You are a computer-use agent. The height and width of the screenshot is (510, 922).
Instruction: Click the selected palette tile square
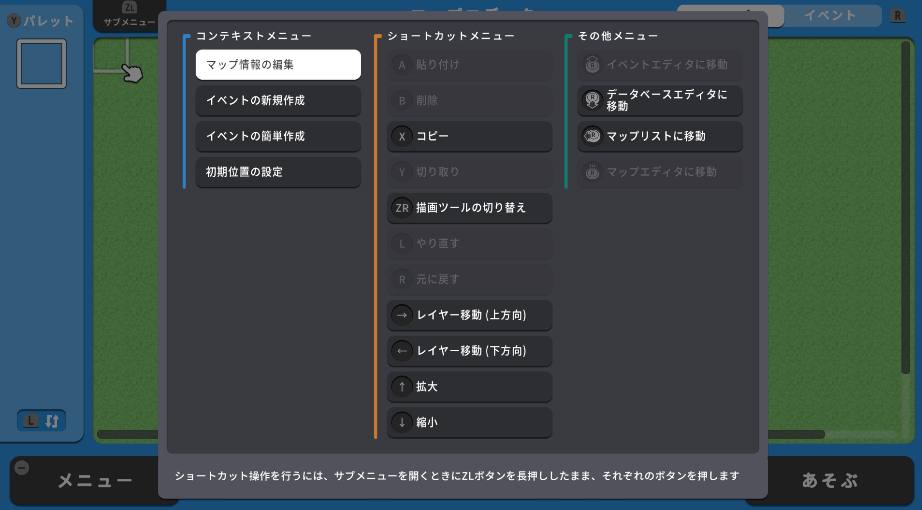click(x=41, y=64)
